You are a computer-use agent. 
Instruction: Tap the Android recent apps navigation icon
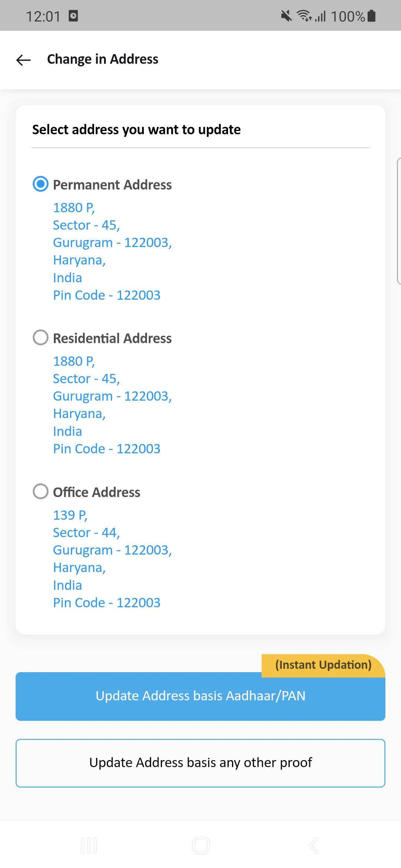tap(89, 845)
